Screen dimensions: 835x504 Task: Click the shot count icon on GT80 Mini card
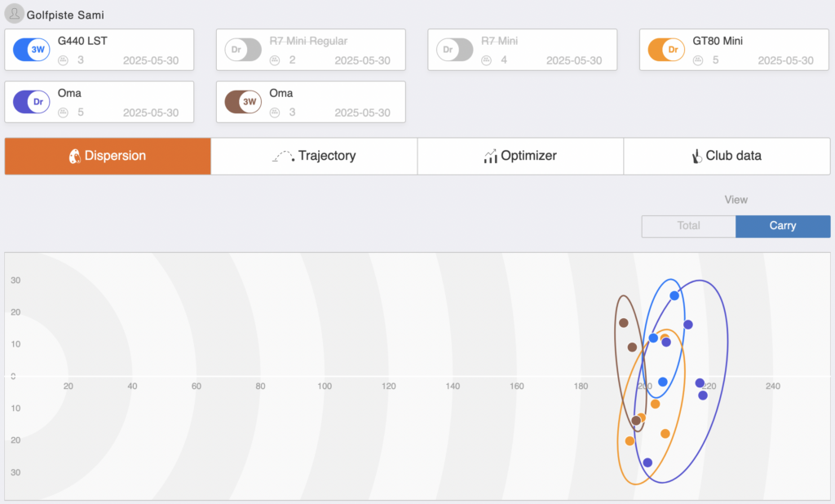[x=698, y=60]
